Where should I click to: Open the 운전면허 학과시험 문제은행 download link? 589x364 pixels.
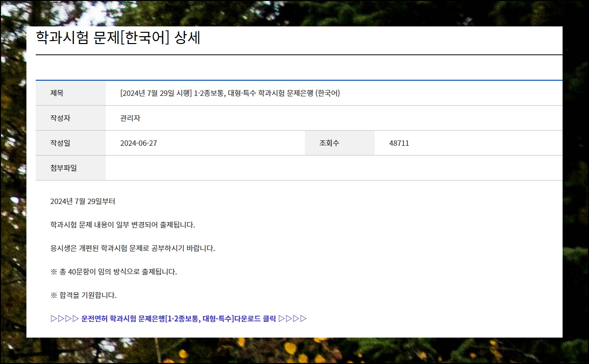[x=179, y=318]
